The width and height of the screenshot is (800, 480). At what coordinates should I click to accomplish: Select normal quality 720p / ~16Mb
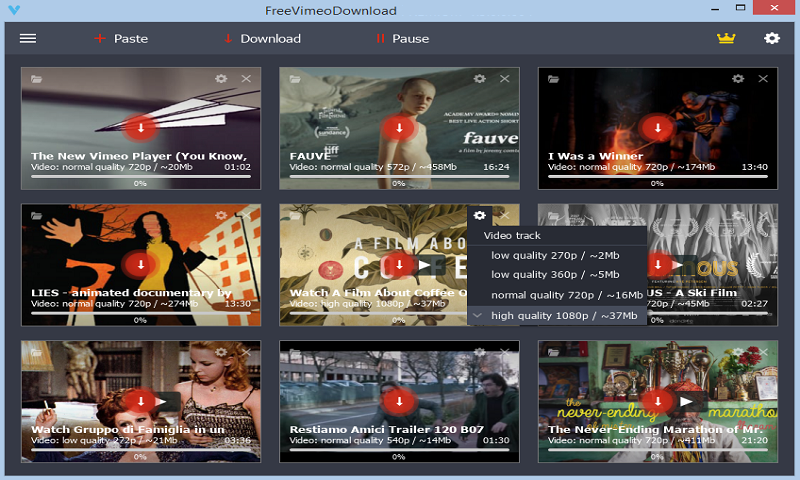point(566,295)
